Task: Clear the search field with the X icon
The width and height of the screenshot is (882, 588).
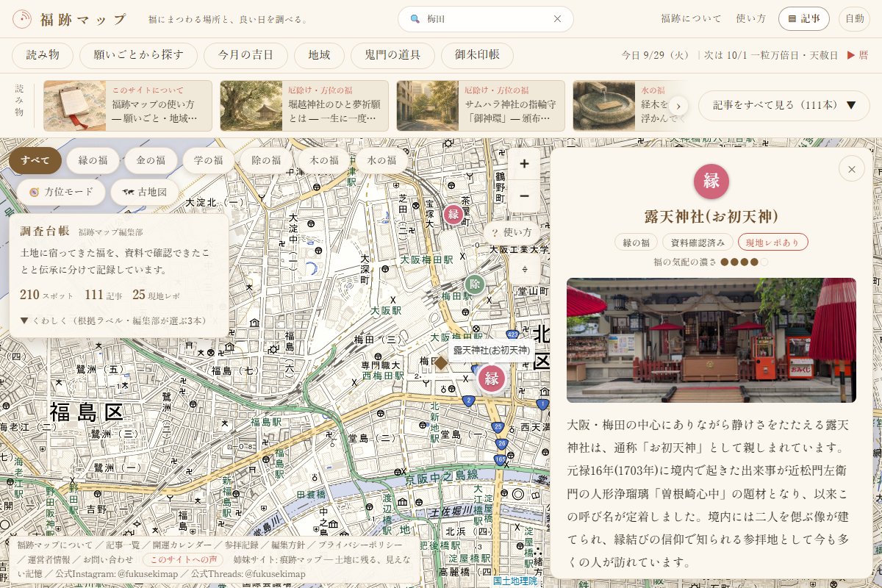Action: point(557,19)
